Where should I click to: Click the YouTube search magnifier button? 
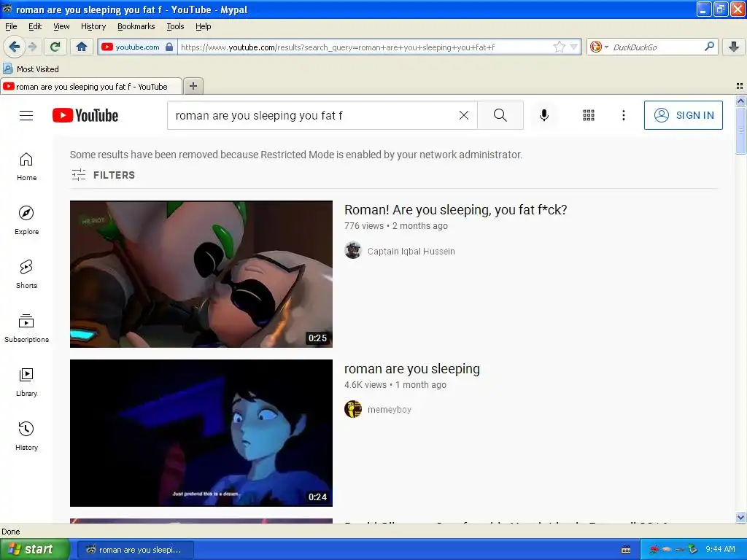tap(500, 115)
